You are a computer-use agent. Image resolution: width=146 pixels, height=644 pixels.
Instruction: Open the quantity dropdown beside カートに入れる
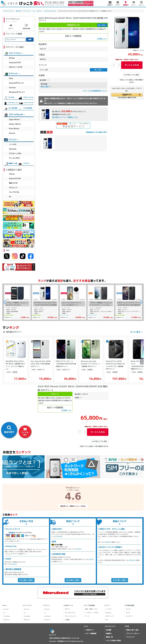click(116, 65)
